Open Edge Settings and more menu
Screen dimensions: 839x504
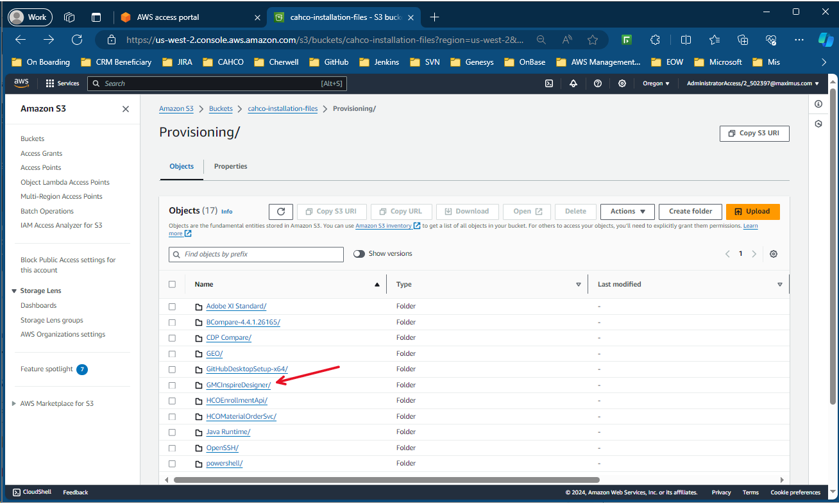point(799,40)
